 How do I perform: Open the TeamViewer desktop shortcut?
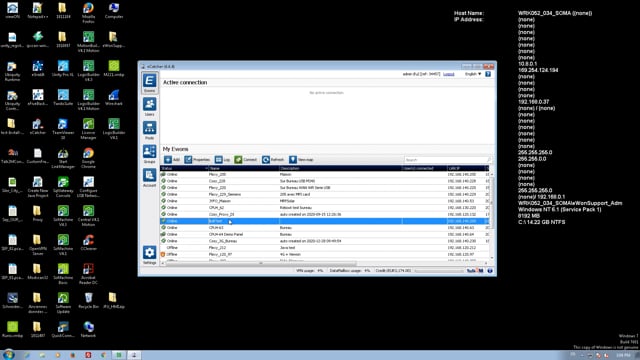(x=63, y=129)
